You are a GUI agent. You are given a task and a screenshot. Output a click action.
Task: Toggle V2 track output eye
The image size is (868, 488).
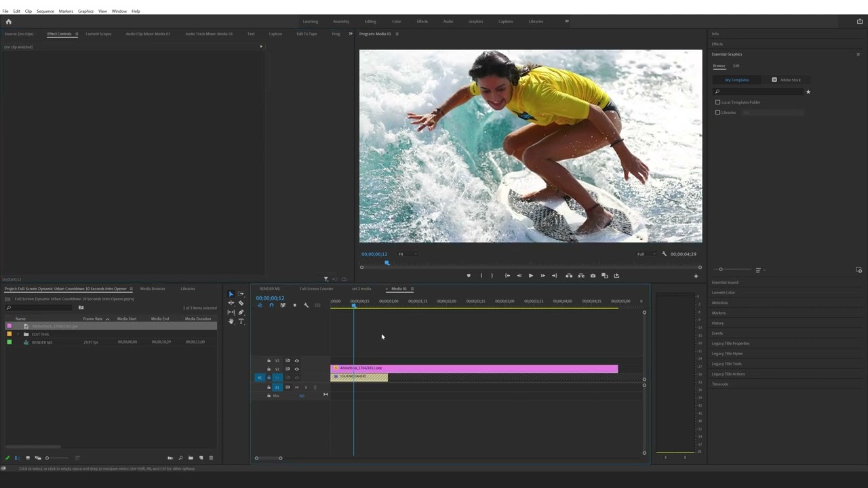[296, 369]
